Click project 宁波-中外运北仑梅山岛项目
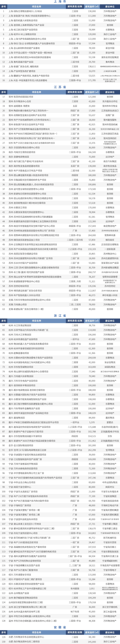Screen dimensions: 120x644 (22, 482)
